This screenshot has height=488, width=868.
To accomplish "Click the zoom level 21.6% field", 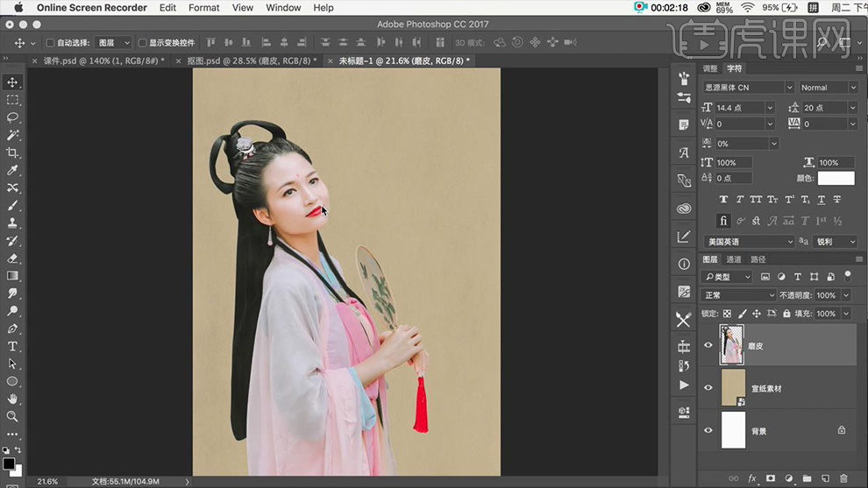I will point(47,482).
